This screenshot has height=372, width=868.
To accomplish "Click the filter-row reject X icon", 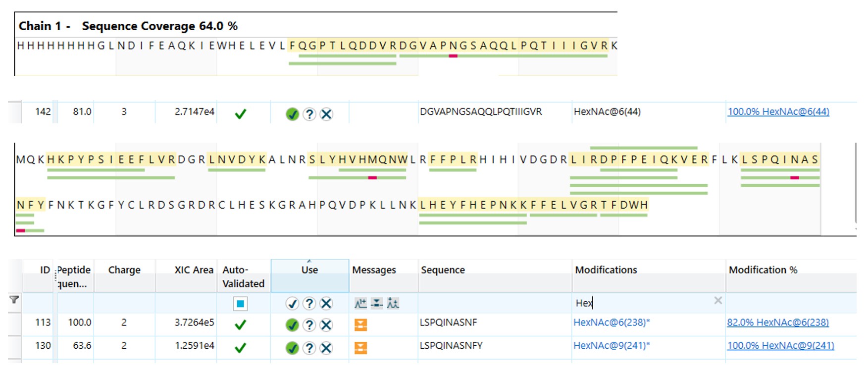I will point(326,303).
